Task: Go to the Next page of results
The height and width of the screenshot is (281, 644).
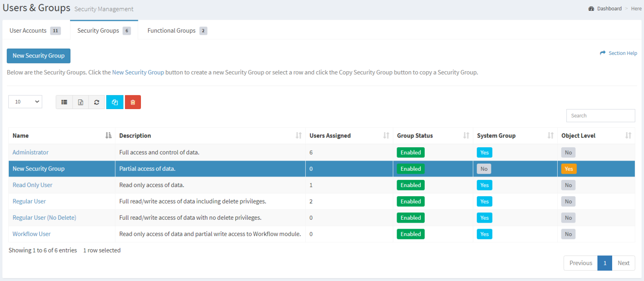Action: [623, 263]
